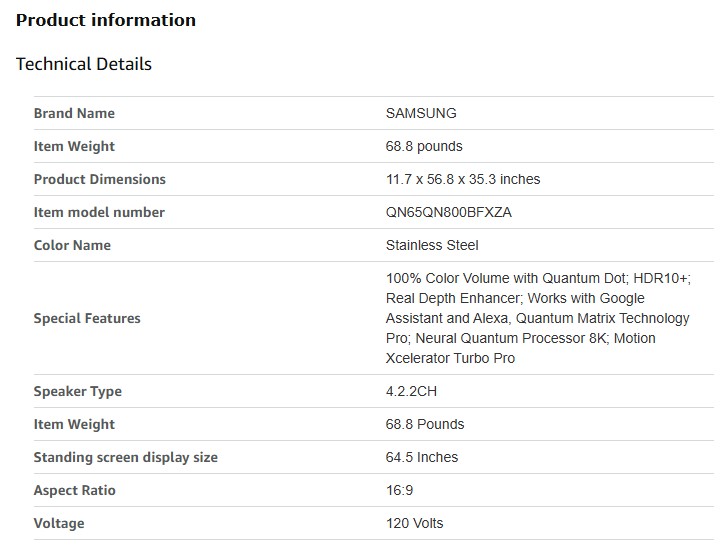Select the Standing screen display size label

click(125, 457)
